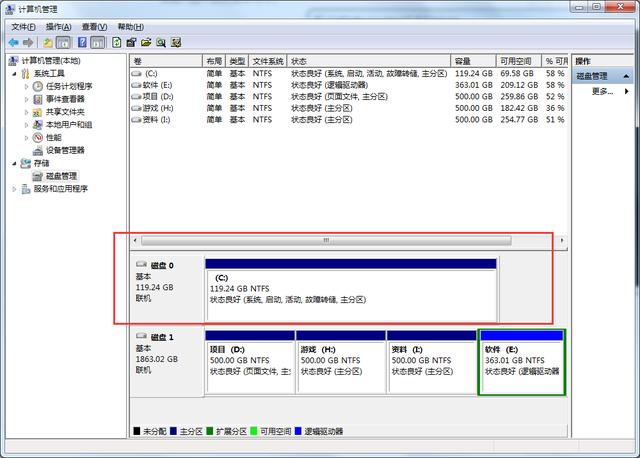Open the 查看(V) menu
This screenshot has width=640, height=458.
[95, 26]
